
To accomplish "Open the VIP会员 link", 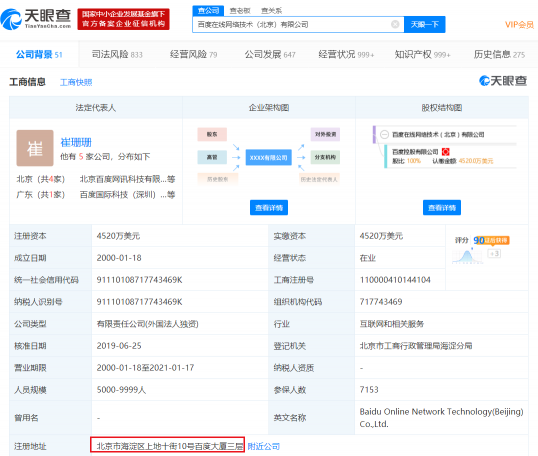I will point(519,25).
